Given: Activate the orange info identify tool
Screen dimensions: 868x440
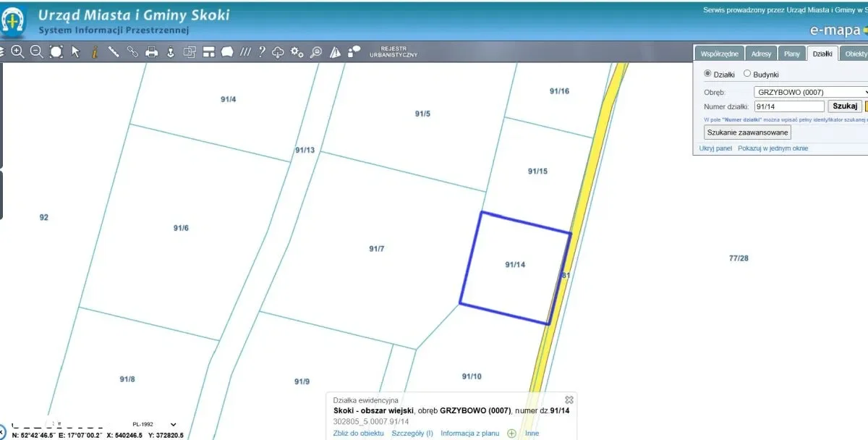Looking at the screenshot, I should 94,51.
